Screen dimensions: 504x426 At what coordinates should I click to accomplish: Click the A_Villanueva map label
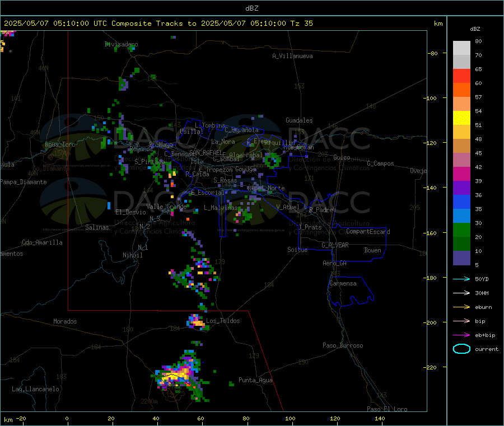(x=292, y=56)
